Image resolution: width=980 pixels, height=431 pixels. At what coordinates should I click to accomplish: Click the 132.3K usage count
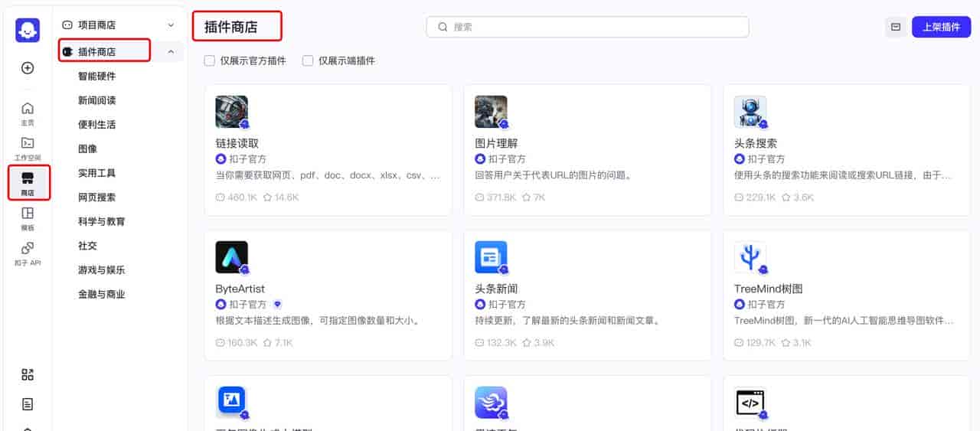(x=501, y=343)
